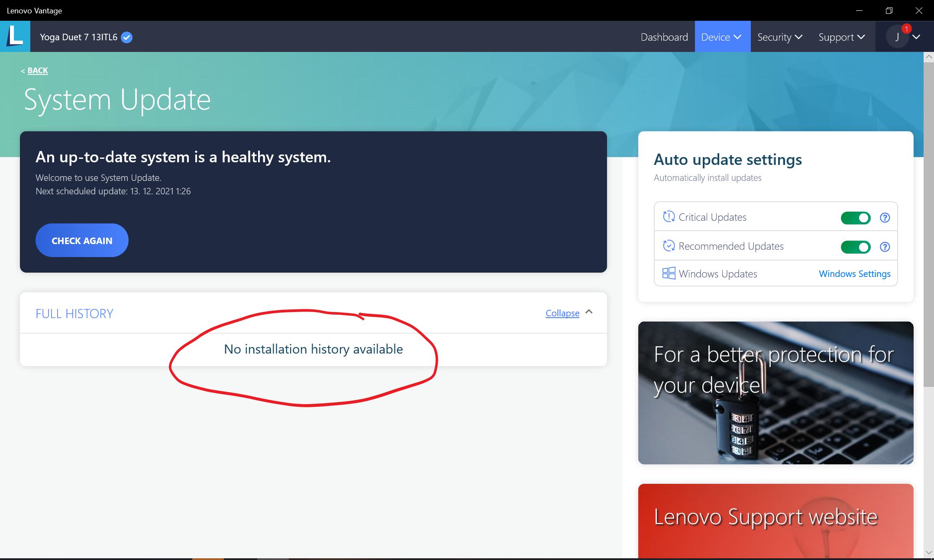Restore down the Lenovo Vantage window
Viewport: 934px width, 560px height.
(889, 10)
